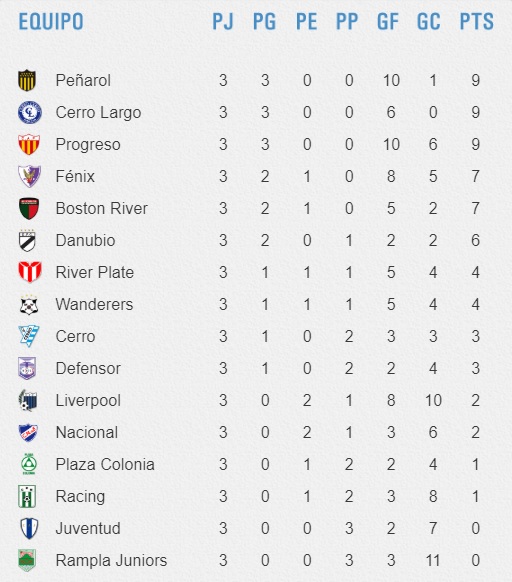Click the EQUIPO column header
Viewport: 512px width, 582px height.
point(51,22)
